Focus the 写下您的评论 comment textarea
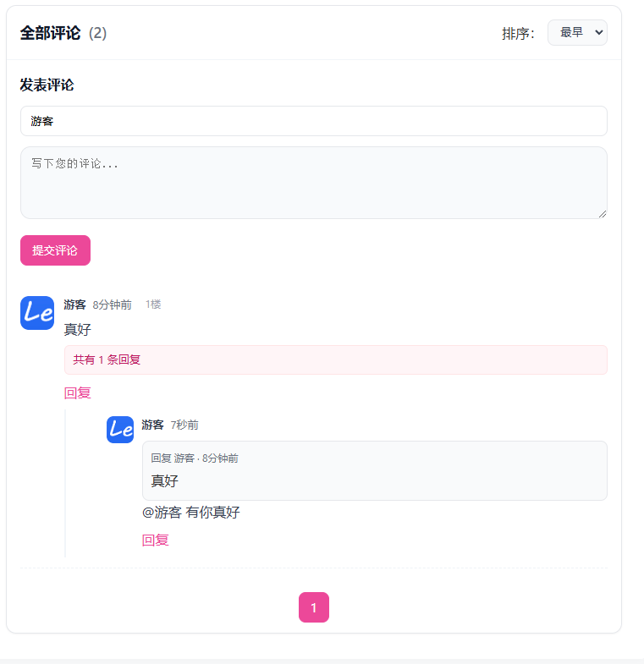 click(313, 182)
